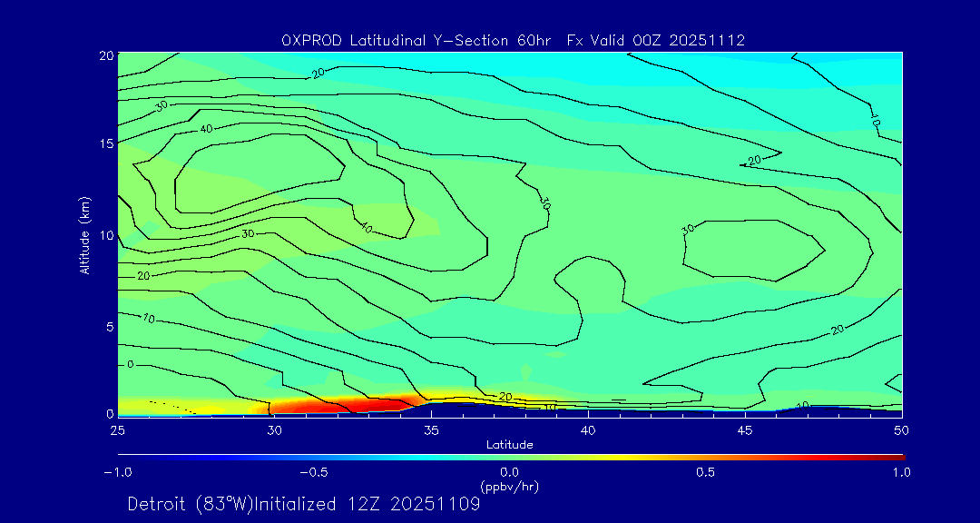
Task: Click altitude tick label 5 on the y-axis
Action: tap(106, 326)
